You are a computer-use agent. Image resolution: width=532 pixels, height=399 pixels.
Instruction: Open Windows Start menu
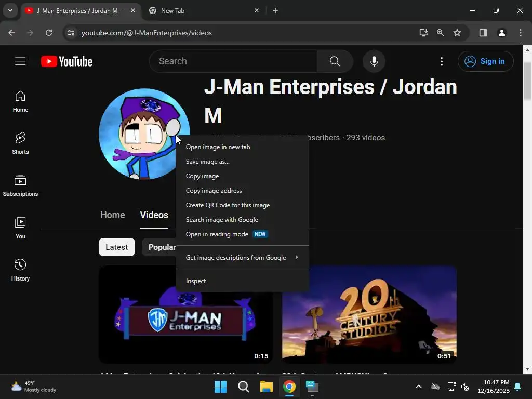pos(220,387)
